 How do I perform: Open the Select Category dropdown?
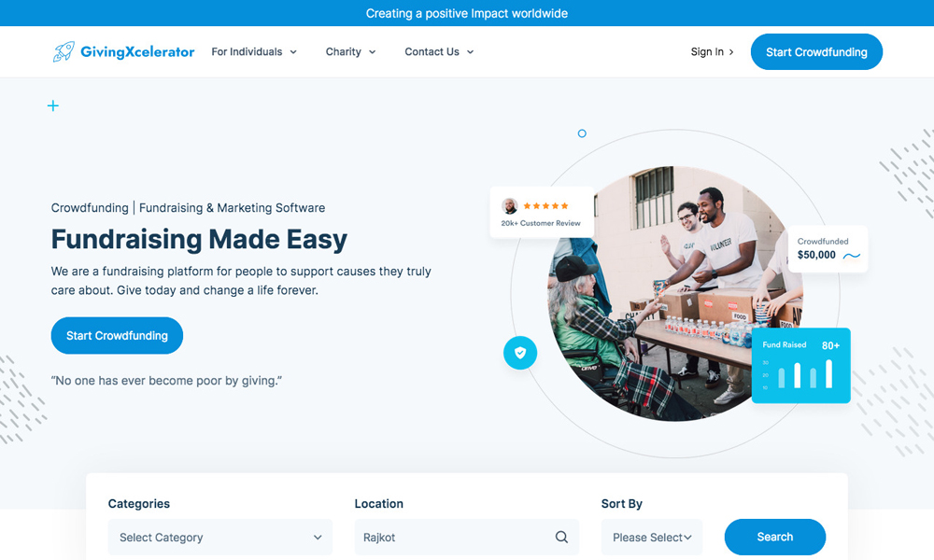219,538
